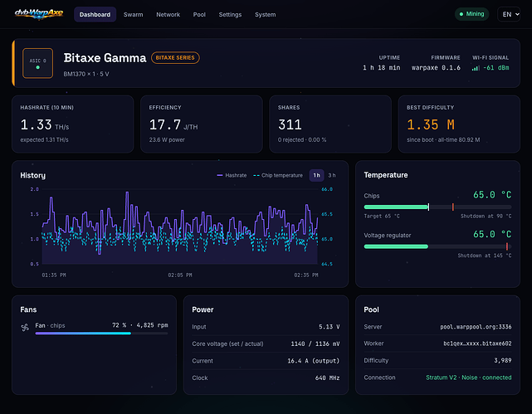Click the History hashrate chart

(x=180, y=226)
